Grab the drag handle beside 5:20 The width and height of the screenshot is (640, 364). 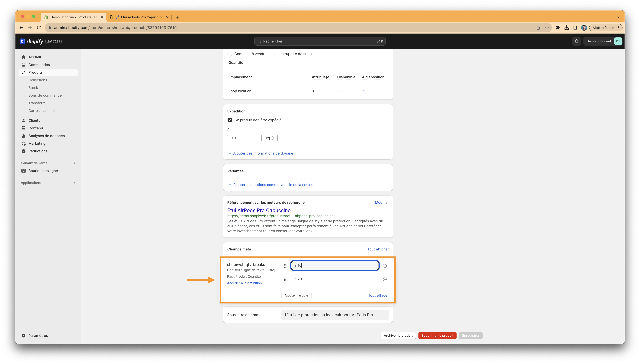pos(285,279)
